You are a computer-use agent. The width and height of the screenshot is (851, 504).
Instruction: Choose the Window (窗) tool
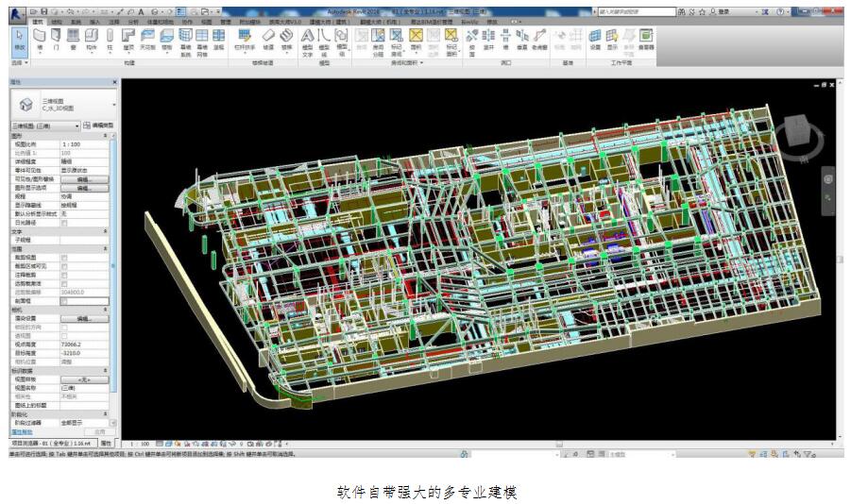click(74, 41)
